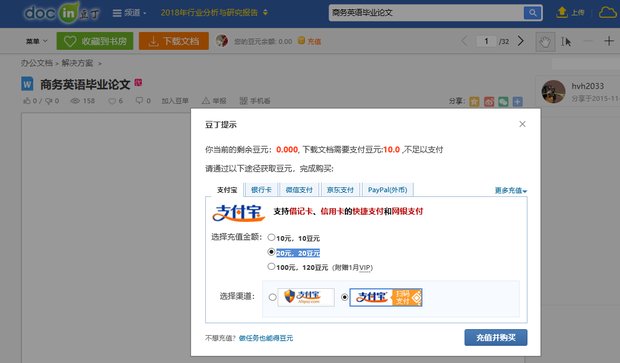Go to previous page arrow
The width and height of the screenshot is (620, 363).
(465, 41)
